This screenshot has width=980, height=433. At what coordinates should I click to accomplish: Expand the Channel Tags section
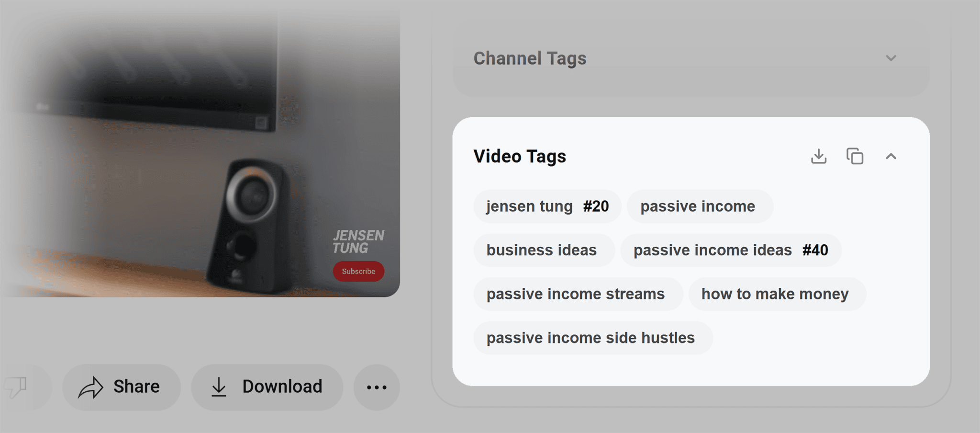891,58
